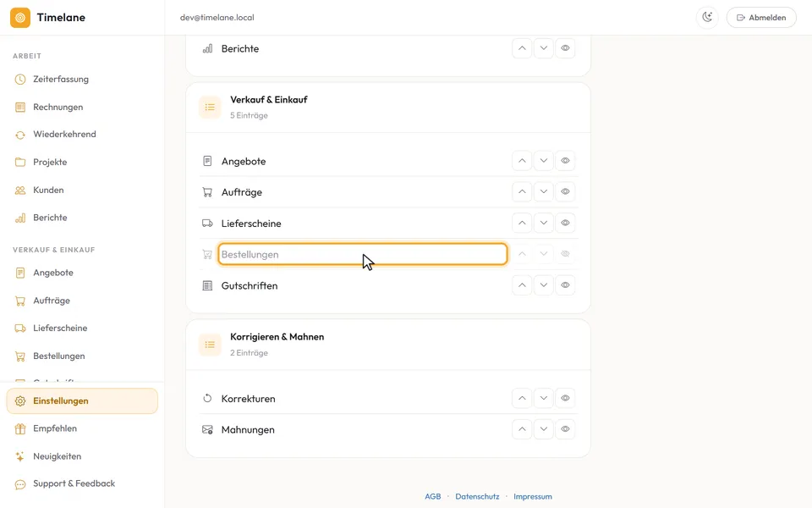This screenshot has width=812, height=508.
Task: Click the highlighted Bestellungen entry field
Action: (363, 254)
